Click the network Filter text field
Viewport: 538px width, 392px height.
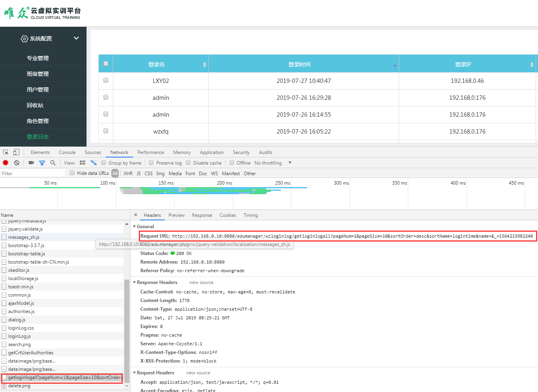[32, 174]
